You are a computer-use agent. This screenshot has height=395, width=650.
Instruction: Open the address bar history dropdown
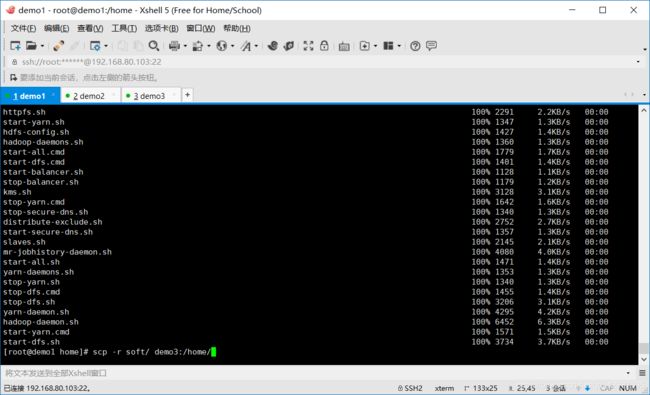coord(638,62)
